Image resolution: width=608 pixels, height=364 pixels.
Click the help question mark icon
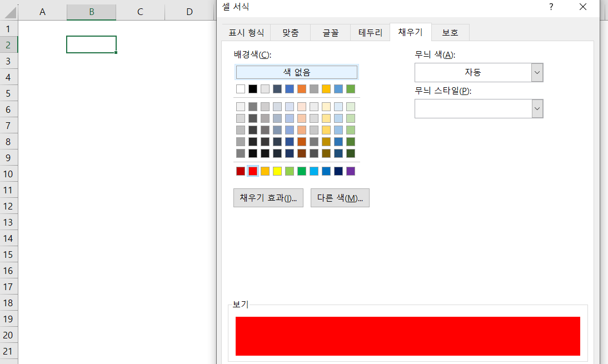tap(551, 7)
